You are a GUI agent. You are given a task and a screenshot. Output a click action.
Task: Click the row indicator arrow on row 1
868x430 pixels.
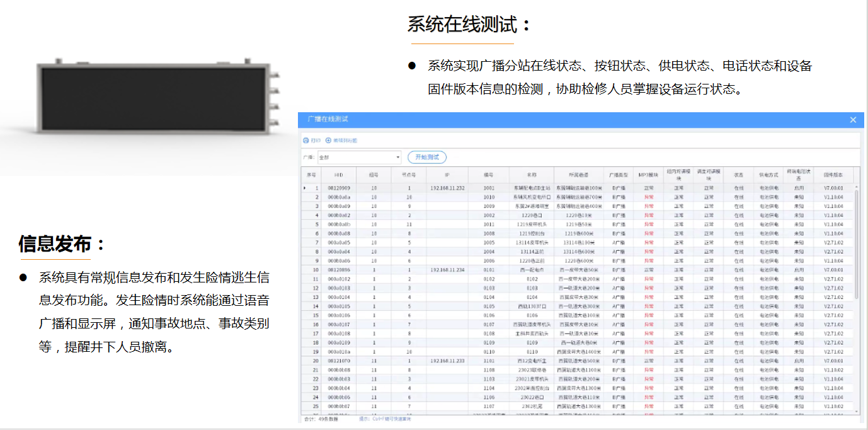tap(306, 188)
